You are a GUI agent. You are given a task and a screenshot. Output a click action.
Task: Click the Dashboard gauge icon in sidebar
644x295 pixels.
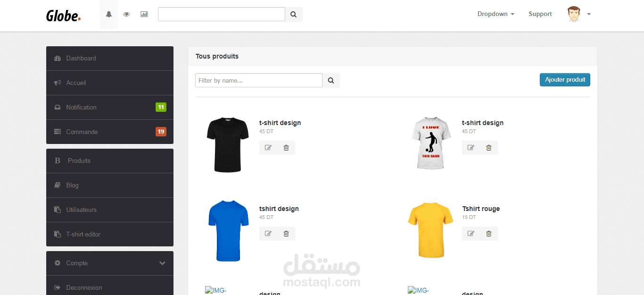tap(58, 59)
